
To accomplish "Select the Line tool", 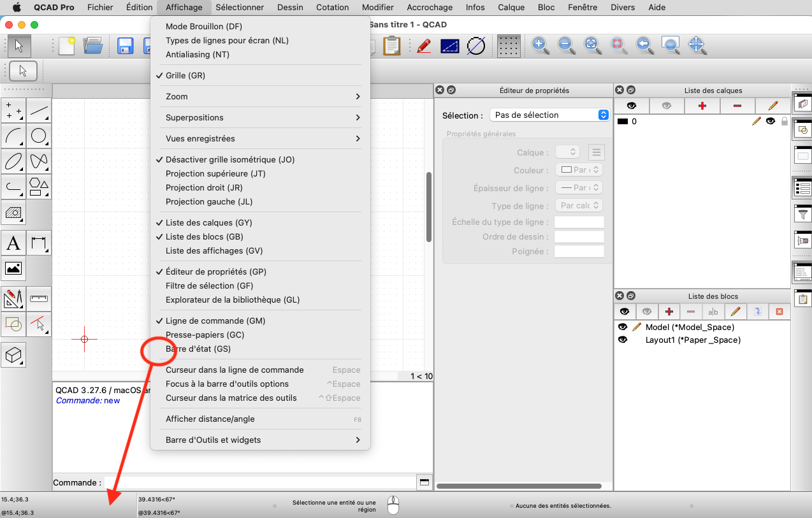I will tap(39, 110).
